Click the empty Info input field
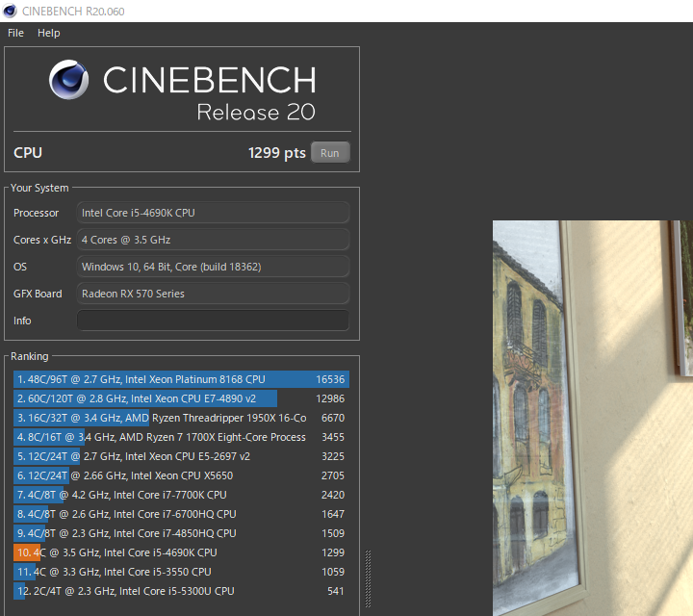693x616 pixels. click(213, 321)
